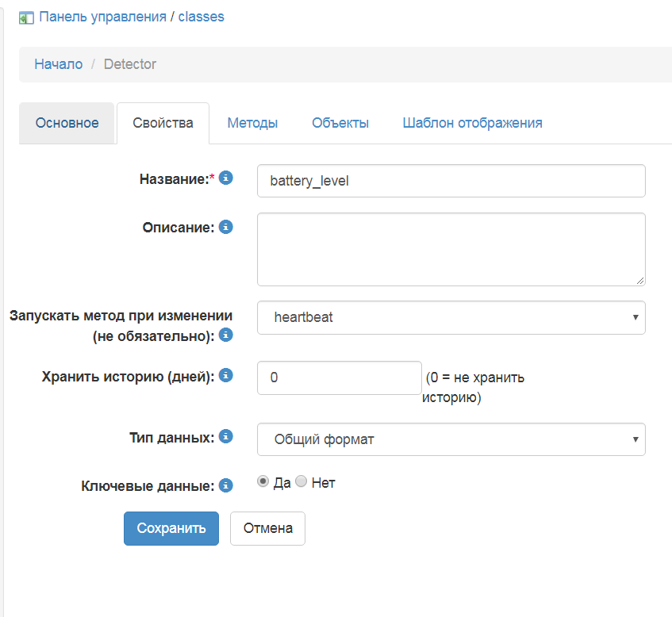Switch to the Основное tab

pos(67,123)
